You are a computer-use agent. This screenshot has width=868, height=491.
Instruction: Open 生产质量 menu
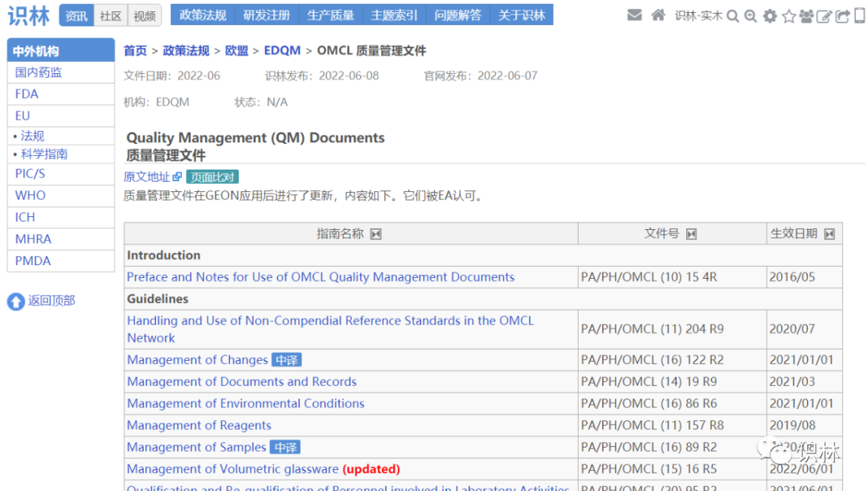pos(330,15)
